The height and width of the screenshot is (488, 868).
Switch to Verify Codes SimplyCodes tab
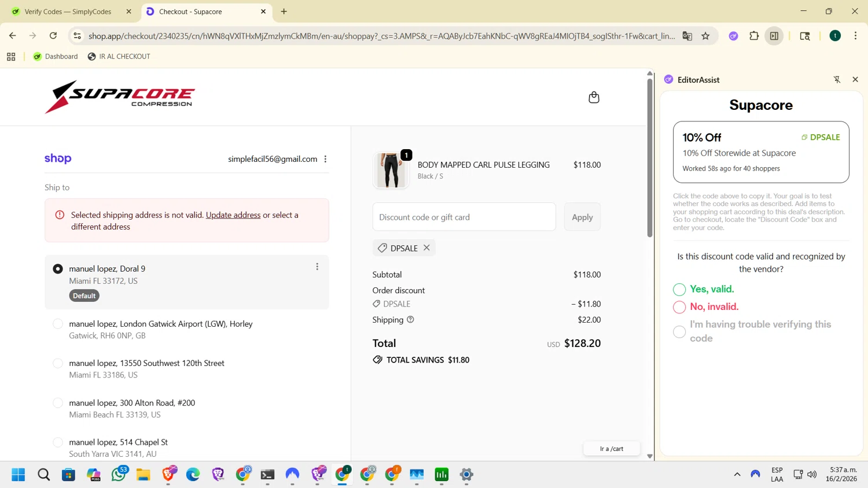point(68,12)
